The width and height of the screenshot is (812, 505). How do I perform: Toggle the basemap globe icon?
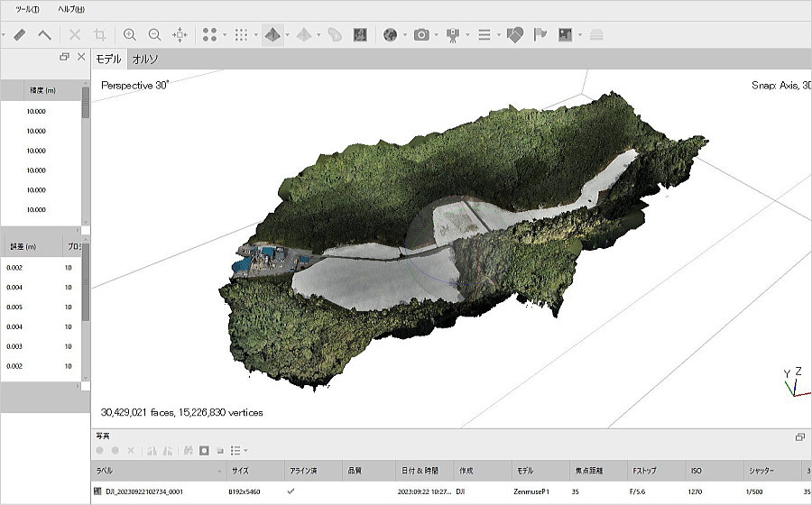[390, 35]
